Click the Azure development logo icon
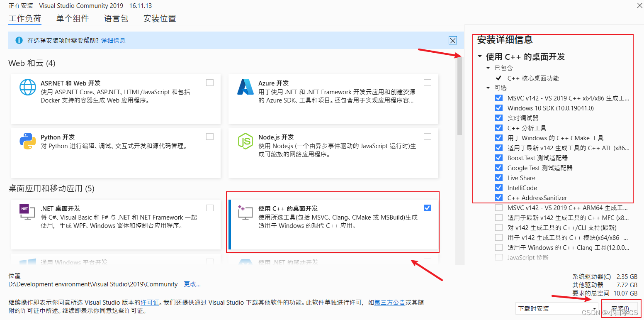This screenshot has height=320, width=644. click(x=245, y=87)
